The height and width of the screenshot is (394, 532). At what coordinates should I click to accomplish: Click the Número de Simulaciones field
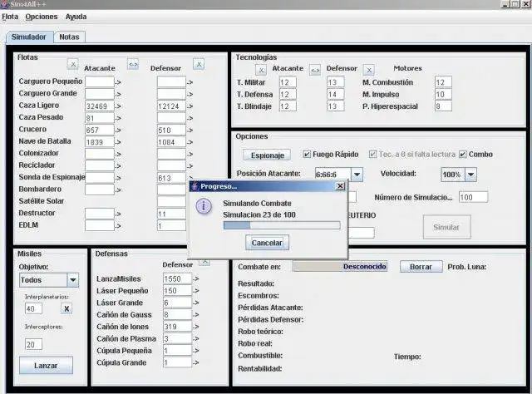click(x=473, y=197)
